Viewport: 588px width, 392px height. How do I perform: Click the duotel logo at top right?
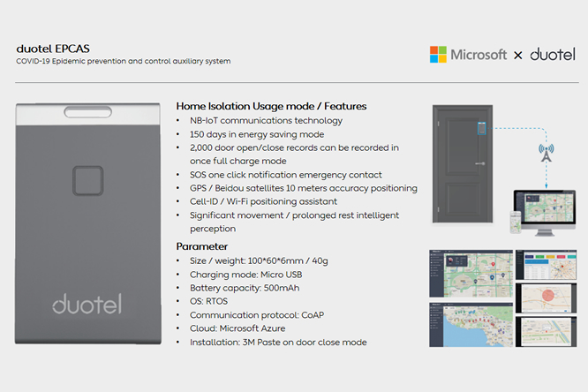[553, 55]
